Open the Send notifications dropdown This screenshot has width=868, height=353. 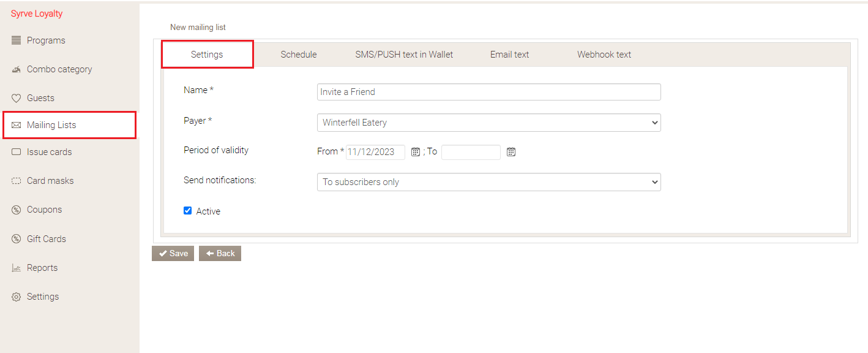pyautogui.click(x=488, y=182)
